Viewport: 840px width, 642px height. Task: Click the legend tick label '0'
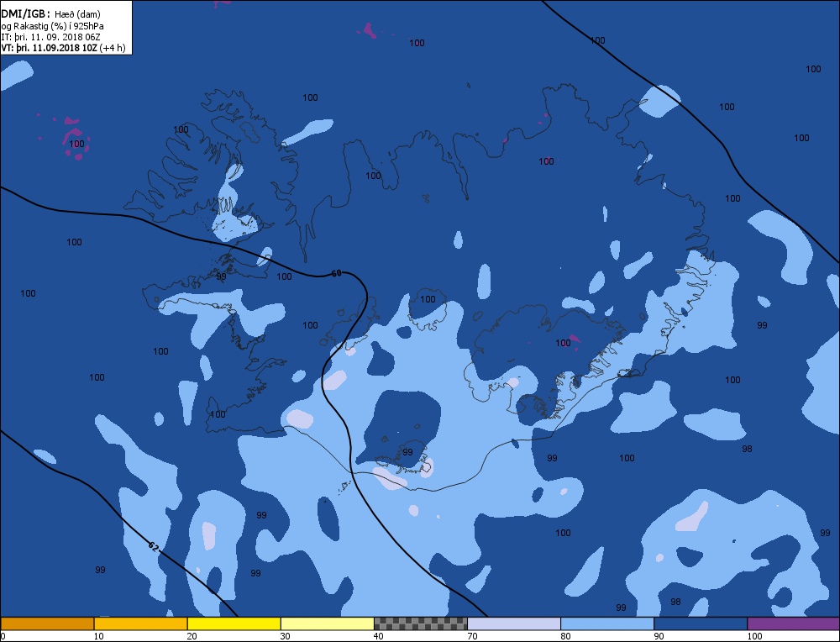[x=3, y=636]
